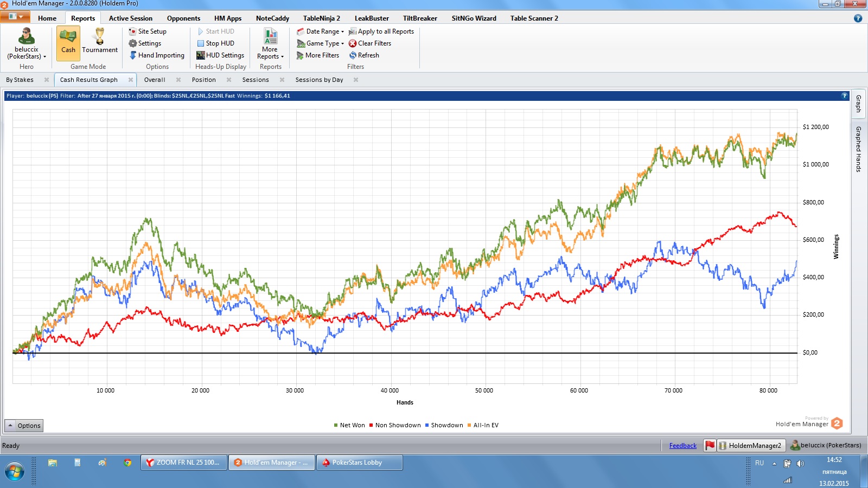Open HUD Settings
868x488 pixels.
[x=220, y=55]
